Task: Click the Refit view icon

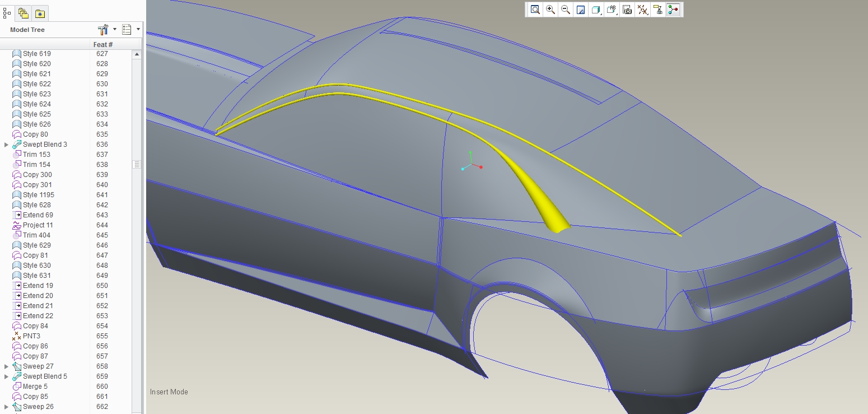Action: 535,10
